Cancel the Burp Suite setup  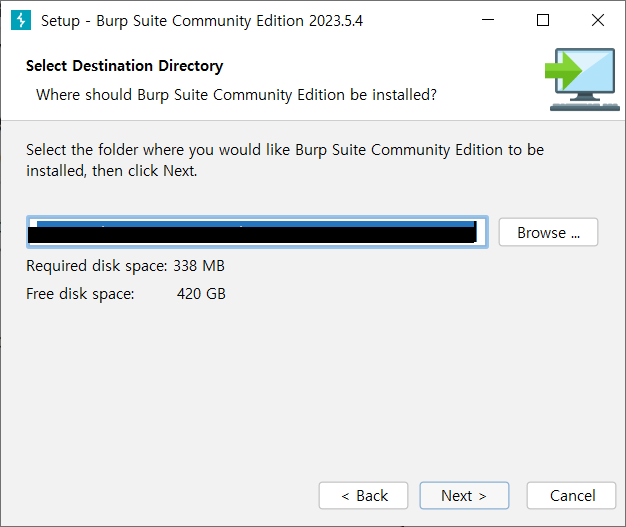coord(571,495)
